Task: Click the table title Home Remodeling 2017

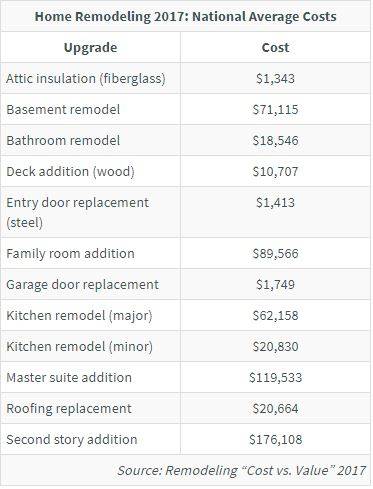Action: (x=186, y=16)
